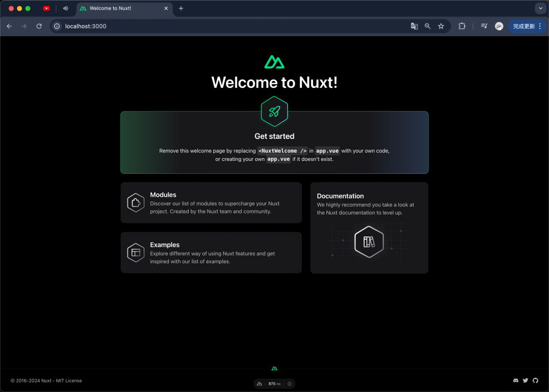Open the Examples card link

(211, 253)
